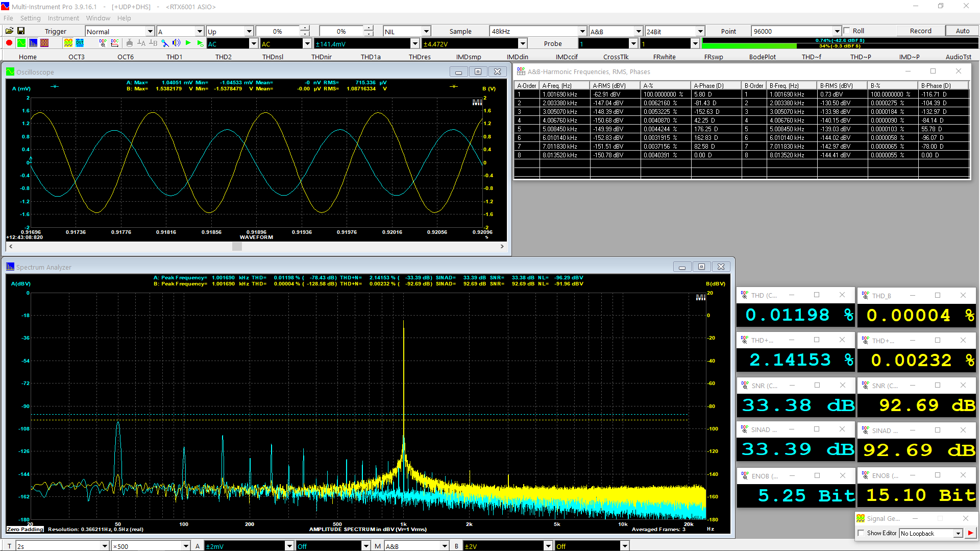Image resolution: width=980 pixels, height=551 pixels.
Task: Open the Multimeter 888 icon
Action: tap(44, 43)
